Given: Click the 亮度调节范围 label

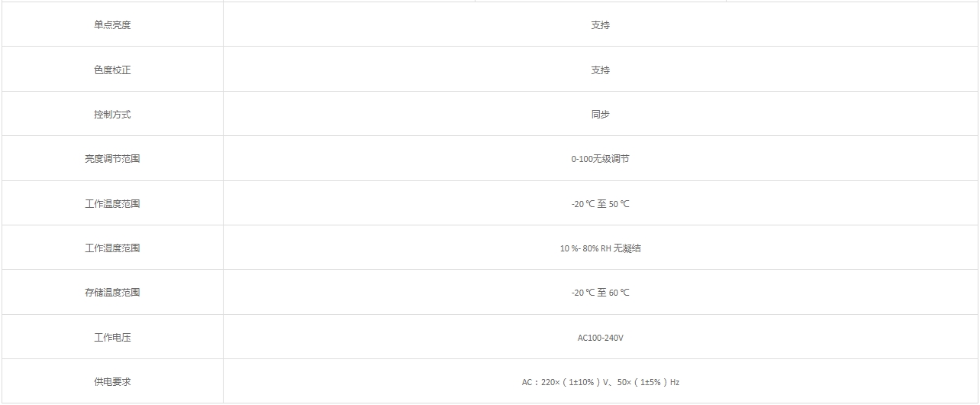Looking at the screenshot, I should tap(112, 159).
